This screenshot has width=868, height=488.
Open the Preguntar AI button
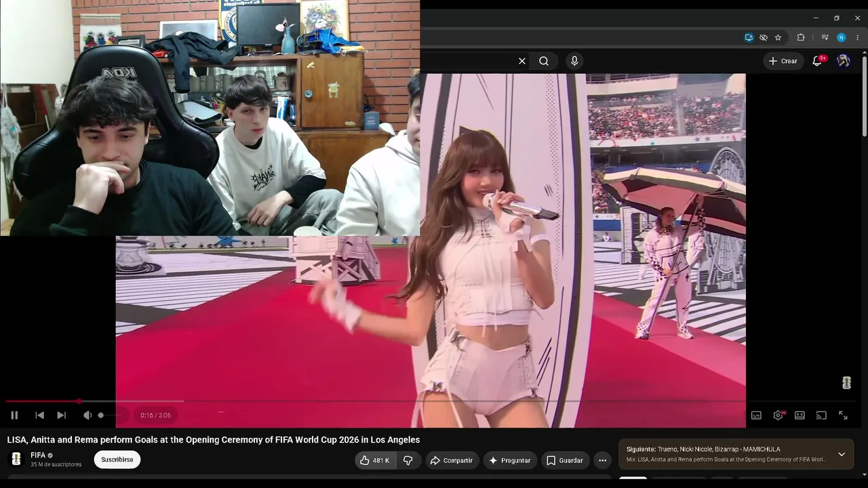[x=510, y=460]
